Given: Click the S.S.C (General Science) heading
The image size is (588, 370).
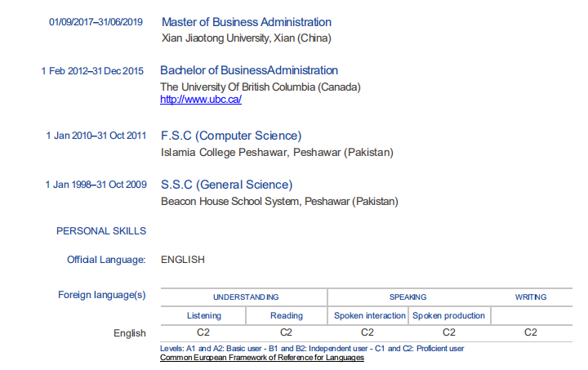Looking at the screenshot, I should point(226,185).
